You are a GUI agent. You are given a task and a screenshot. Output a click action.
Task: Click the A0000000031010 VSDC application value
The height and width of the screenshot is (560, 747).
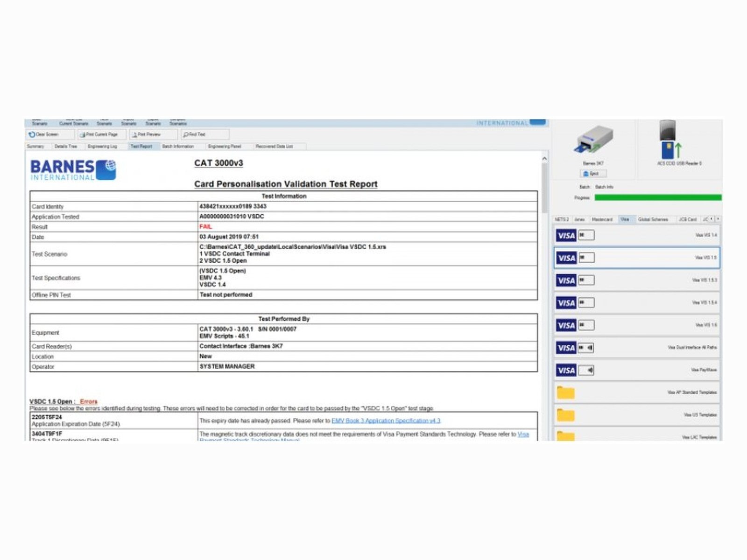click(232, 217)
